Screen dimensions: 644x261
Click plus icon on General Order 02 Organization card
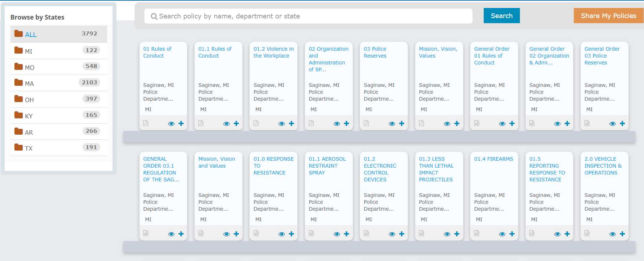(x=567, y=123)
